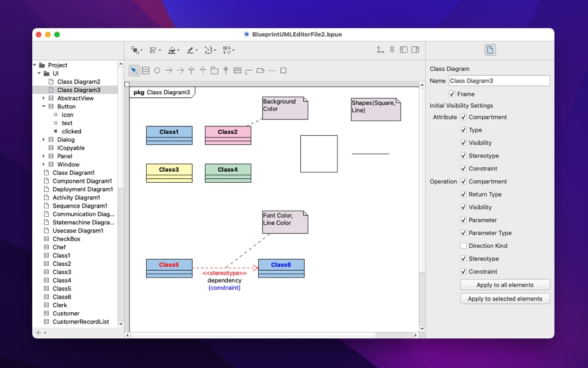588x368 pixels.
Task: Select the dashed-line Realization arrow tool
Action: (x=203, y=70)
